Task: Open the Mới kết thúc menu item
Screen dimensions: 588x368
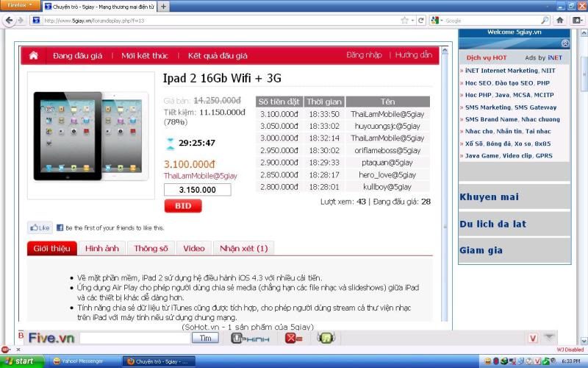Action: pyautogui.click(x=145, y=56)
